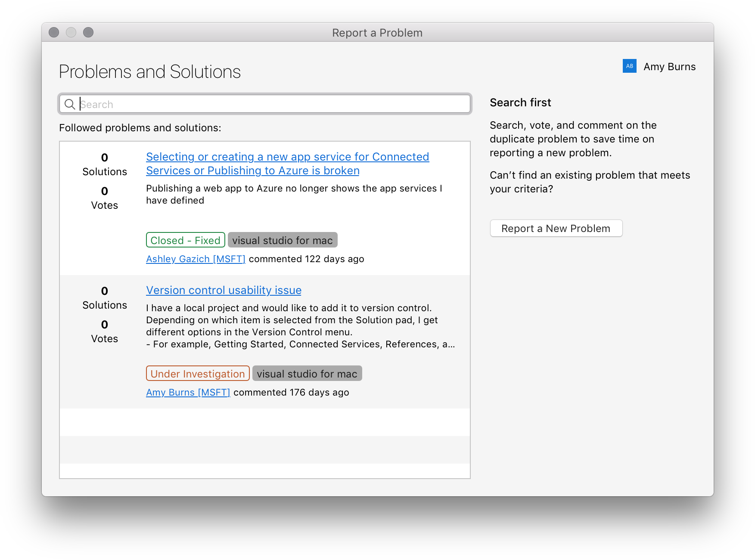The image size is (755, 560).
Task: Click the 'Closed - Fixed' status badge
Action: coord(185,240)
